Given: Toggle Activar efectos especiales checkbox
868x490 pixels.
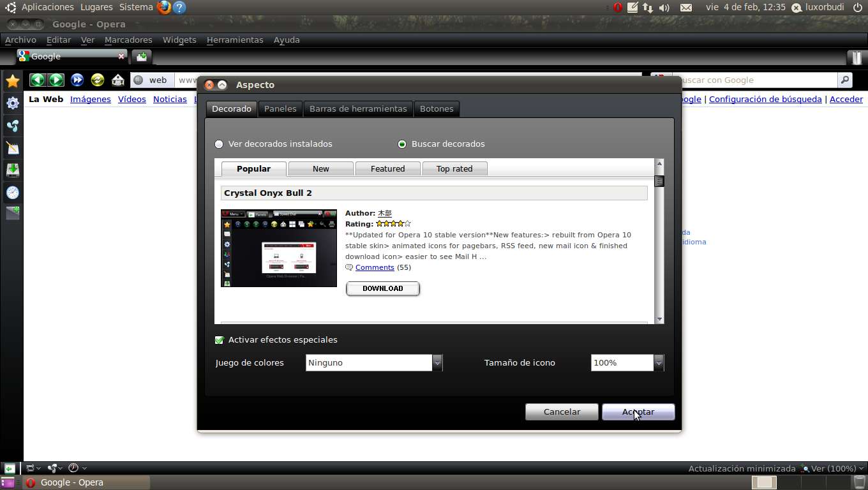Looking at the screenshot, I should 220,340.
